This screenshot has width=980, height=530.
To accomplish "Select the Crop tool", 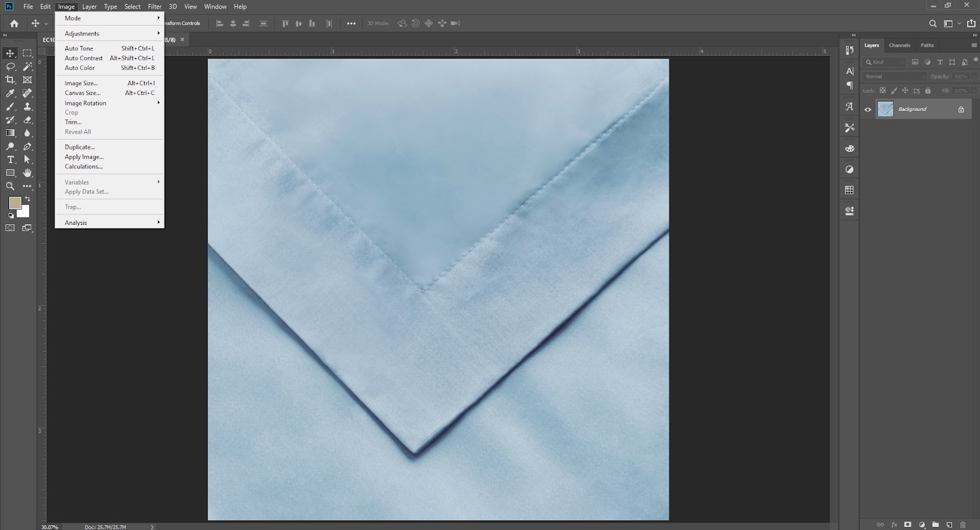I will 10,80.
